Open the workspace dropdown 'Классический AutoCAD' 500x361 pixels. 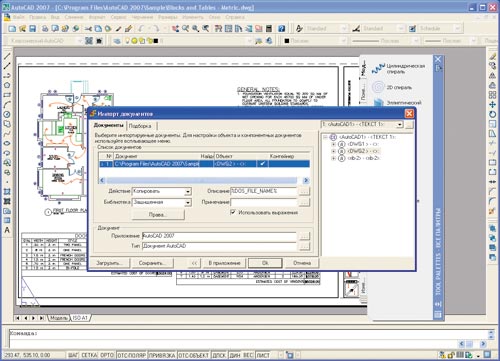[80, 41]
